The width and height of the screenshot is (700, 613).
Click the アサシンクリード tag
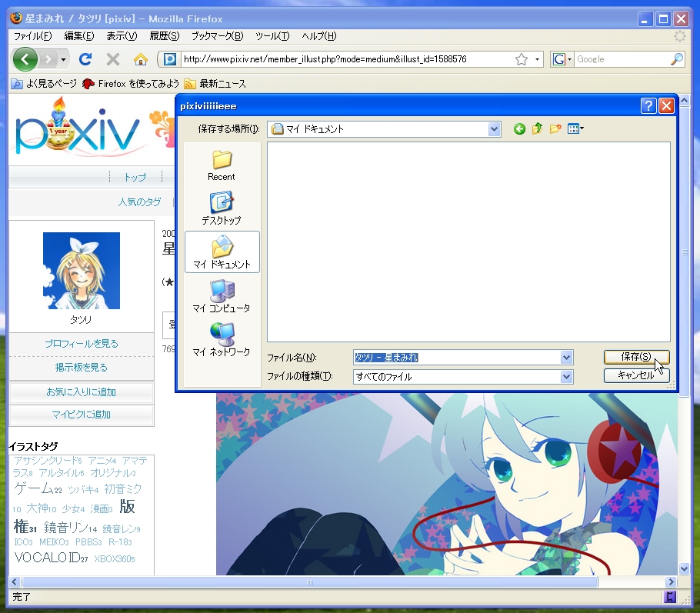tap(45, 460)
